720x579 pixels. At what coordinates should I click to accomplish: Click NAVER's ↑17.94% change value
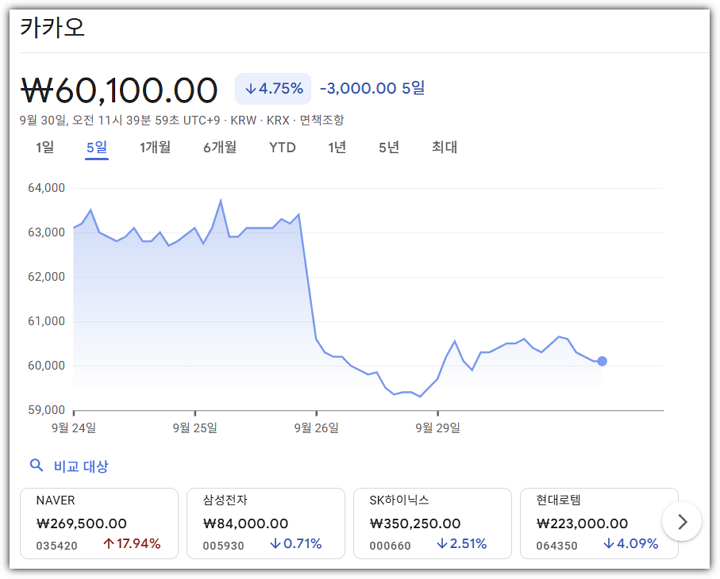(x=132, y=544)
